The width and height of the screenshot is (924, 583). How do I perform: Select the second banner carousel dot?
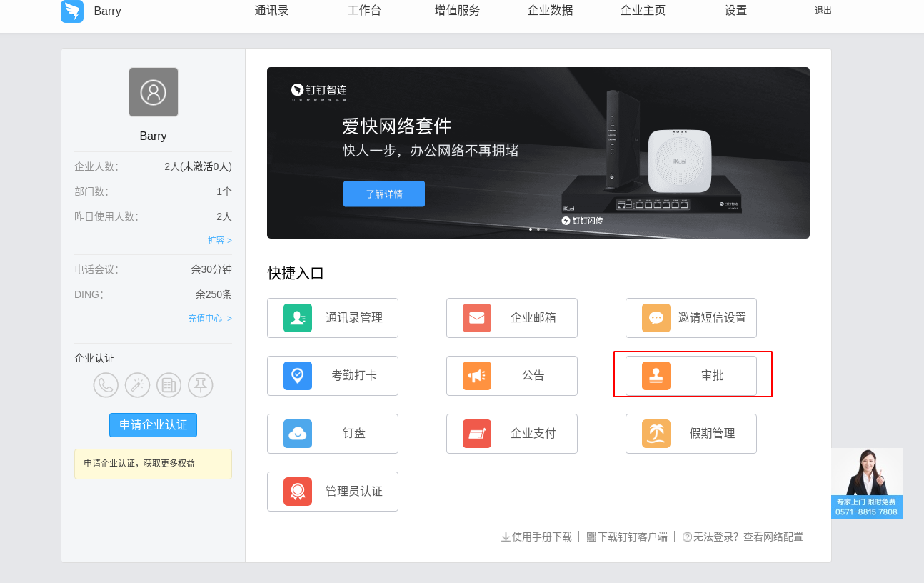(538, 229)
